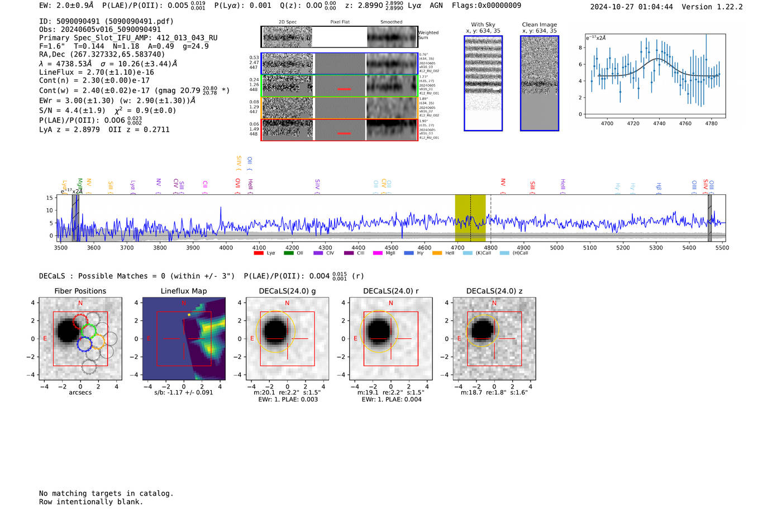Click the m:18.7 re:1.8" magnitude caption
Image resolution: width=782 pixels, height=532 pixels.
coord(494,392)
